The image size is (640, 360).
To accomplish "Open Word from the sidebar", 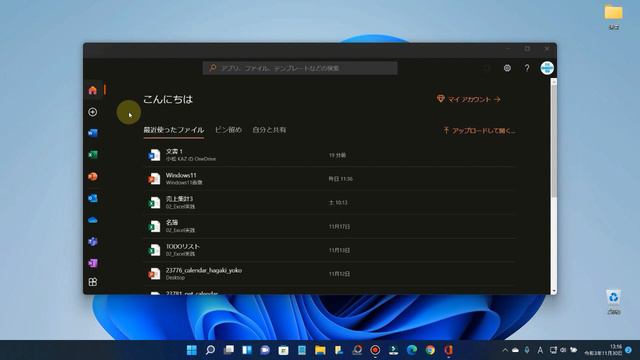I will pos(93,133).
